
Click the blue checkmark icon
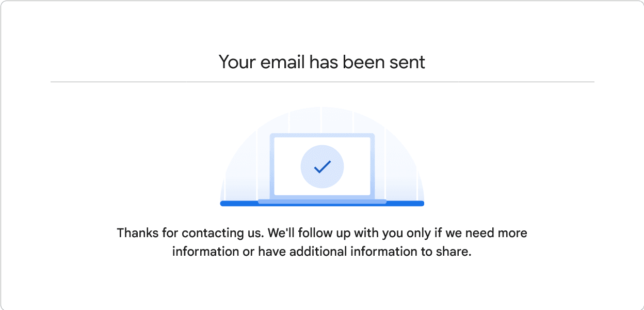point(322,166)
